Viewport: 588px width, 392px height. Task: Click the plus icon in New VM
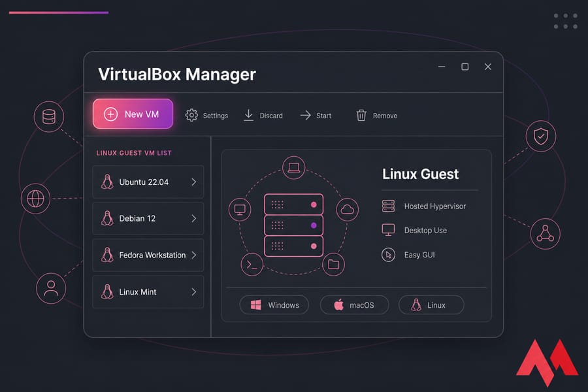pyautogui.click(x=110, y=114)
